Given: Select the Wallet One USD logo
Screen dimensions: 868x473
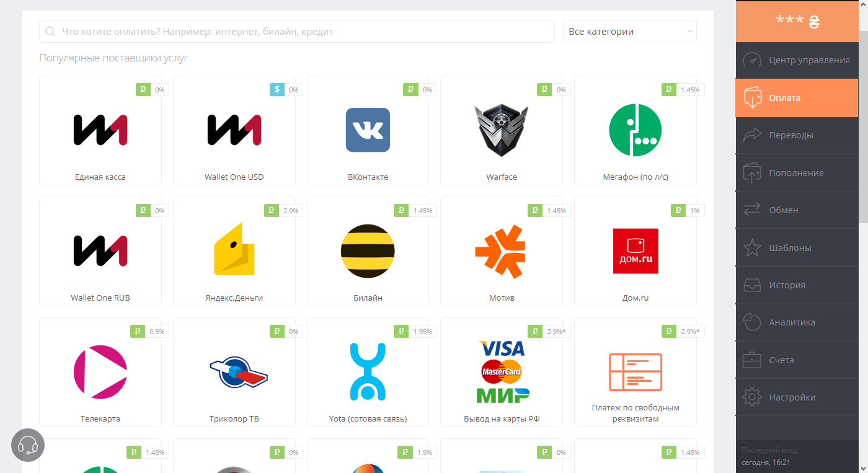Looking at the screenshot, I should 234,130.
